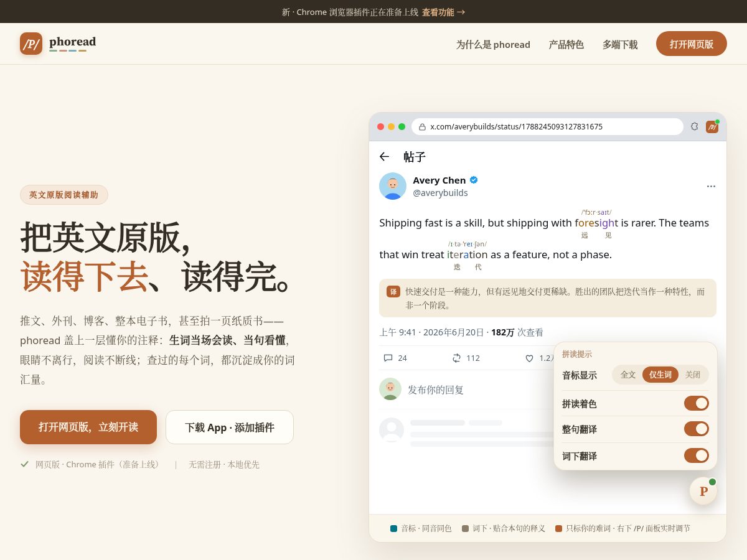The width and height of the screenshot is (747, 560).
Task: Go back using the post arrow
Action: pyautogui.click(x=385, y=157)
